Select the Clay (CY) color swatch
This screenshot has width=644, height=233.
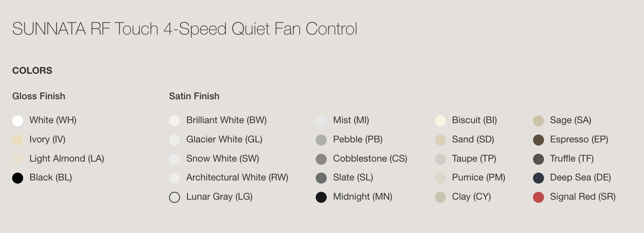click(440, 197)
